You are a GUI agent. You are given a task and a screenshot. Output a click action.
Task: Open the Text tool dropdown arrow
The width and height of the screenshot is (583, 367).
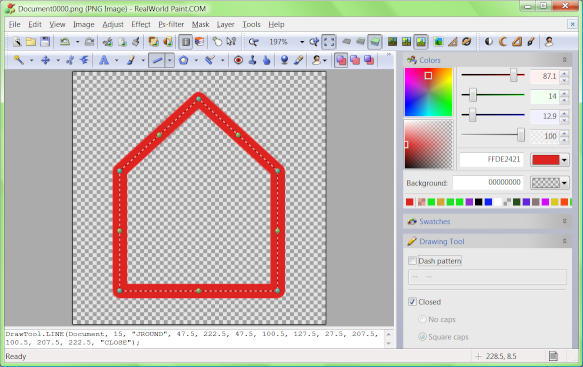click(x=117, y=60)
